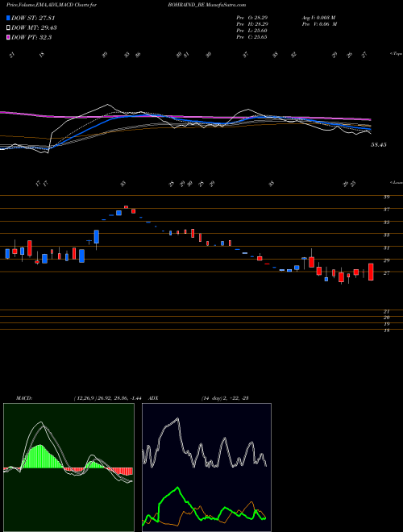
Task: Select the 'DOW MT: 29.43' legend label
Action: [34, 28]
